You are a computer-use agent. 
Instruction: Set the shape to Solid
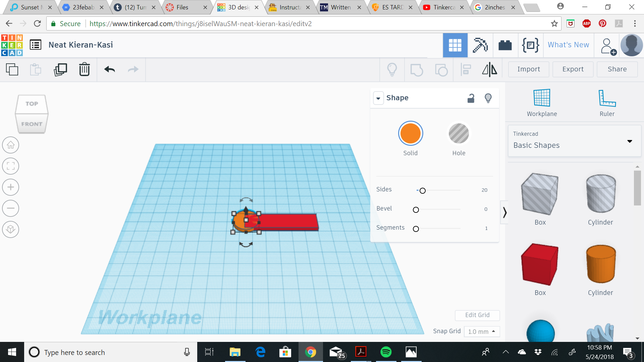pyautogui.click(x=411, y=133)
